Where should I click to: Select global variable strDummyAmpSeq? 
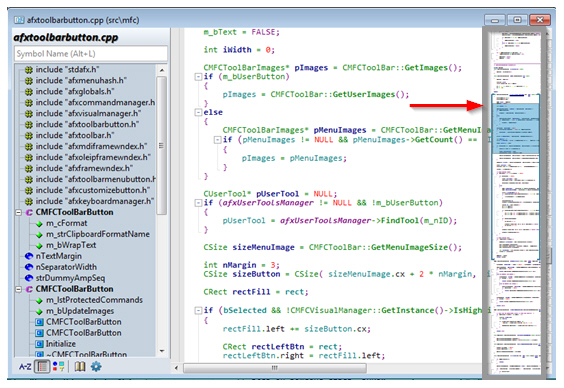[70, 278]
